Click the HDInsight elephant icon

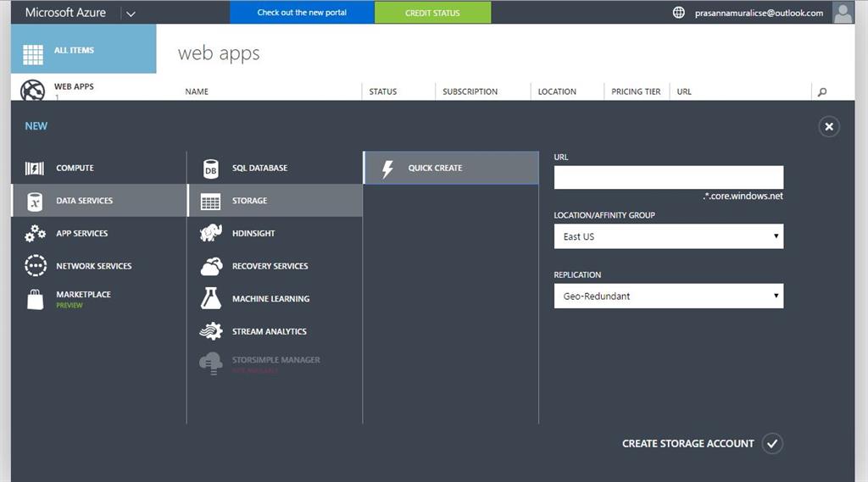click(211, 233)
